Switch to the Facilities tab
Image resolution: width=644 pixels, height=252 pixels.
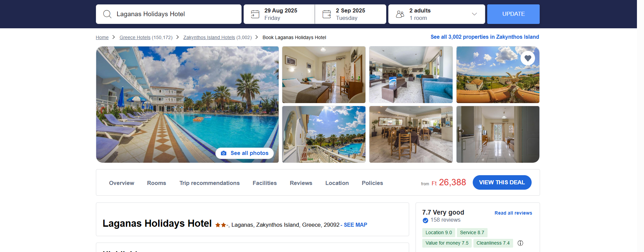pyautogui.click(x=265, y=183)
